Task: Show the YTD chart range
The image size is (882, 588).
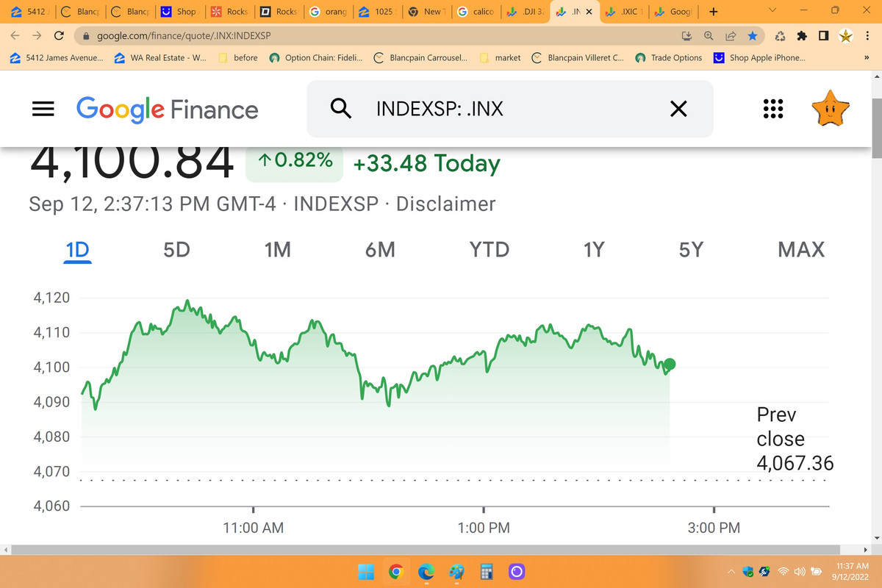Action: point(490,250)
